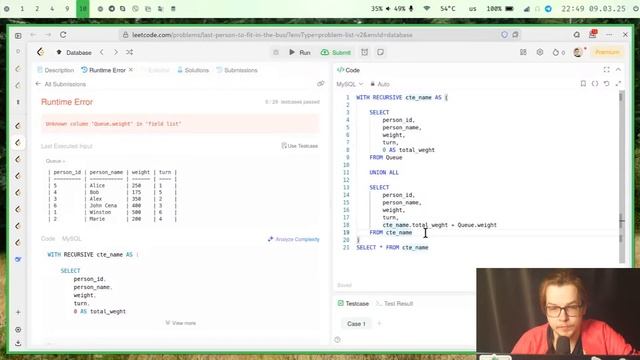640x360 pixels.
Task: Expand the code editor to fullscreen
Action: 619,84
